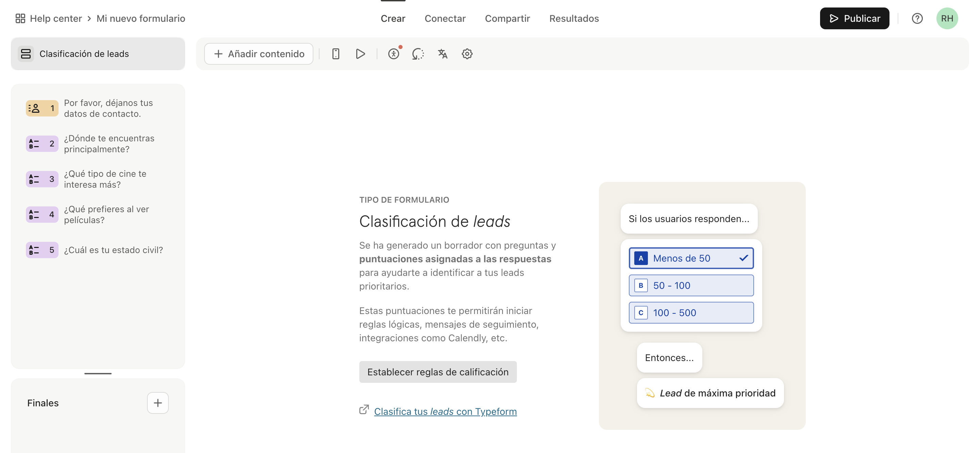Switch to the Crear tab
This screenshot has height=453, width=980.
click(393, 18)
